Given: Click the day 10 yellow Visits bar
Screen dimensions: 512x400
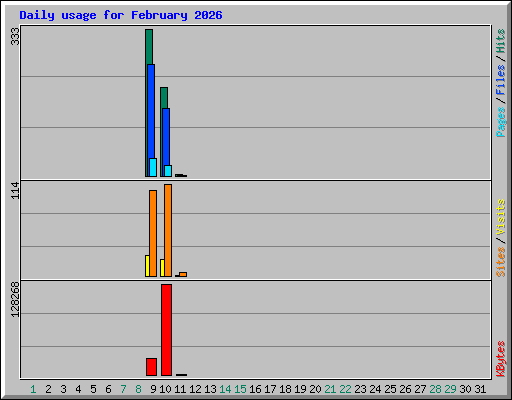Looking at the screenshot, I should coord(162,268).
